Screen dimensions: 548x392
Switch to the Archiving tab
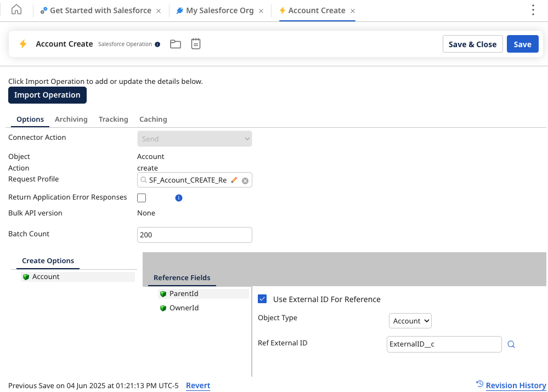coord(71,119)
